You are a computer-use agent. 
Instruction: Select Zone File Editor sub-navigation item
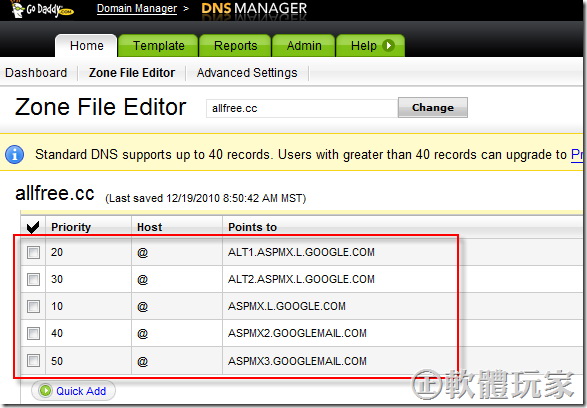[132, 73]
